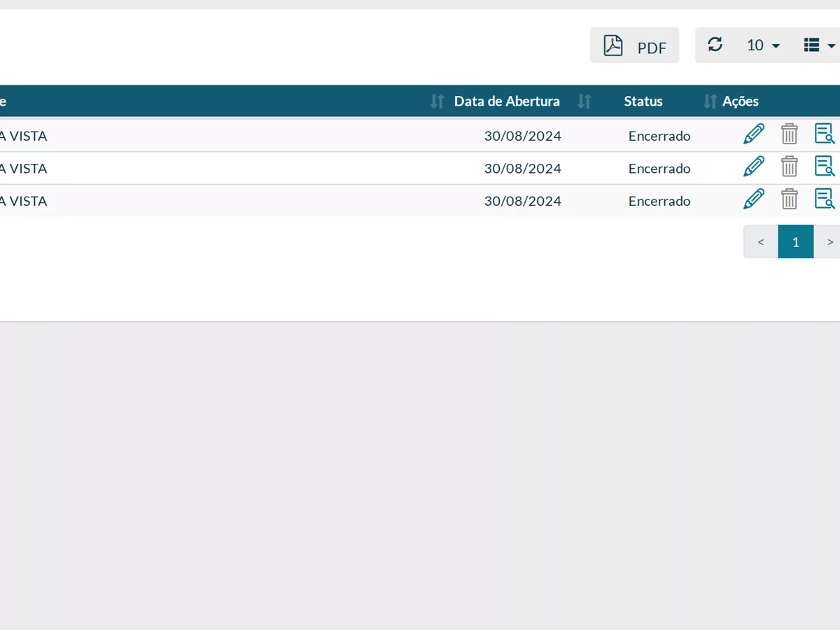Click the Ações column header text

(x=741, y=101)
